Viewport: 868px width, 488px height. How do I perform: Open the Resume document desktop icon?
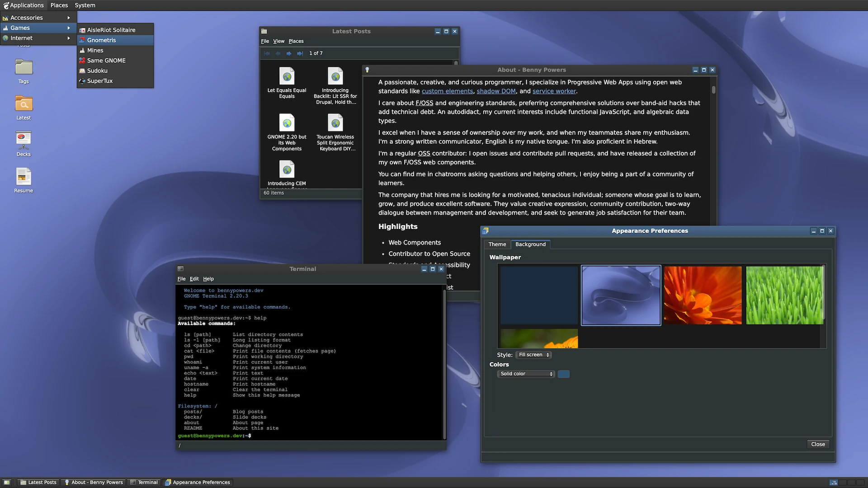24,181
